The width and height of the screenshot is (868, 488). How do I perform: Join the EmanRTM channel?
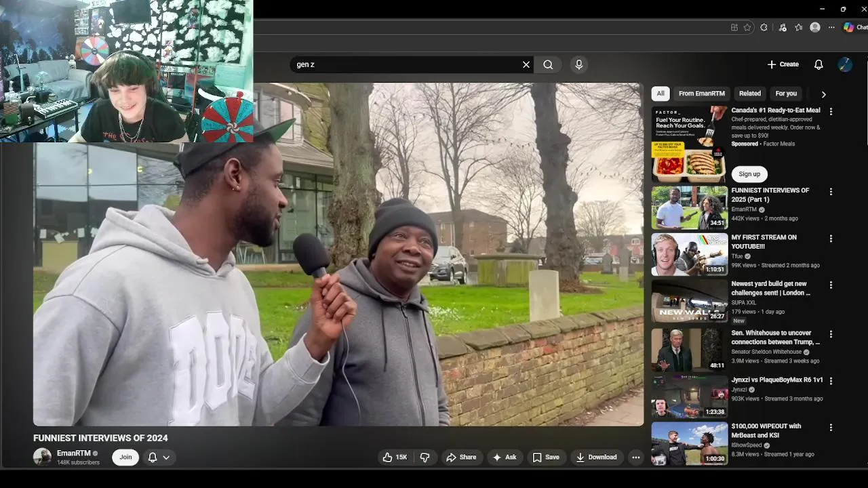click(125, 457)
